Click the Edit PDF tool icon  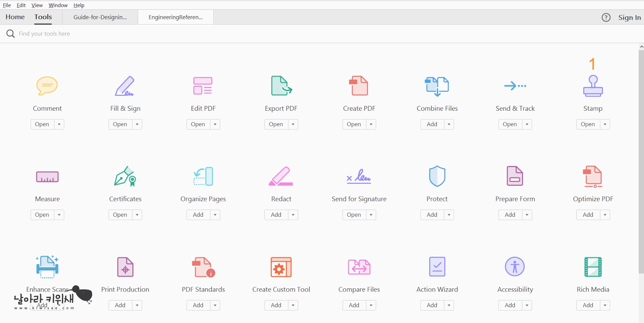point(203,86)
